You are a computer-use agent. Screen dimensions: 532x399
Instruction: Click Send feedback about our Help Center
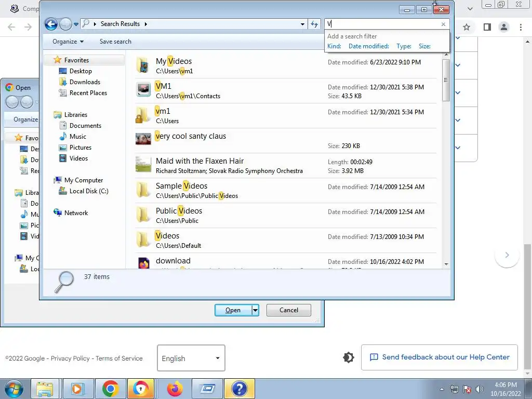(440, 357)
